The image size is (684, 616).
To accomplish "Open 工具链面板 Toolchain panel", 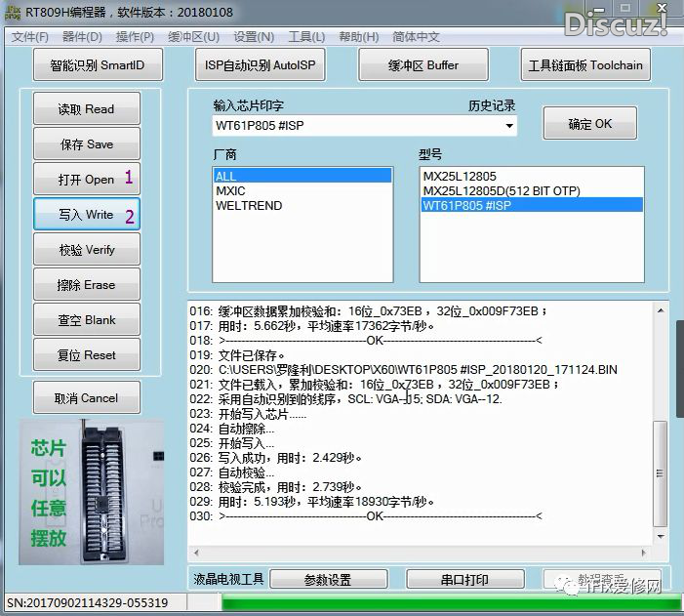I will (585, 65).
